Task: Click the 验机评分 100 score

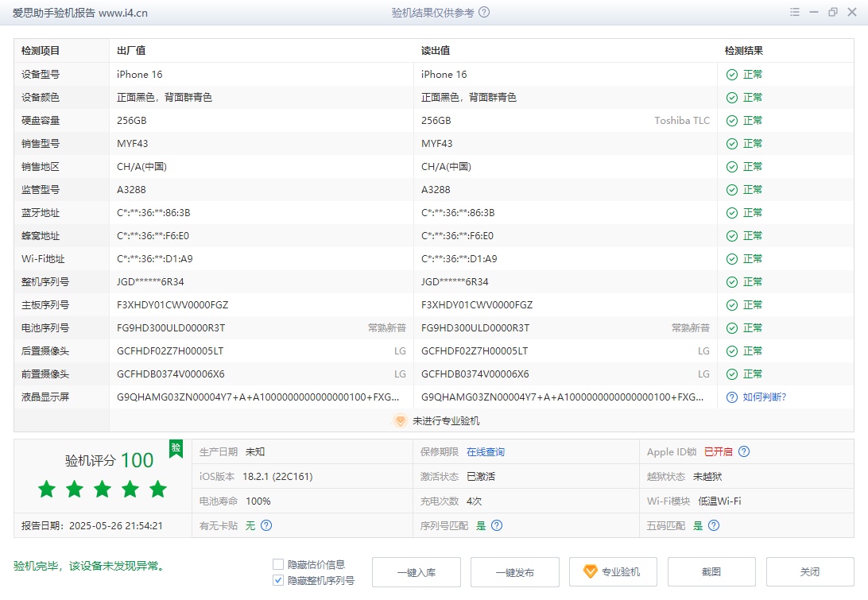Action: click(109, 460)
